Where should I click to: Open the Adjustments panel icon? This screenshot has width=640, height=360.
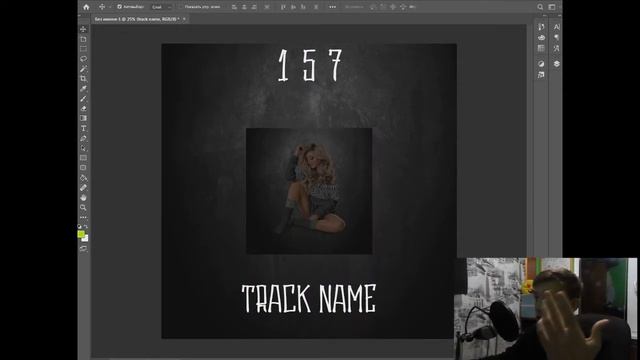tap(541, 64)
